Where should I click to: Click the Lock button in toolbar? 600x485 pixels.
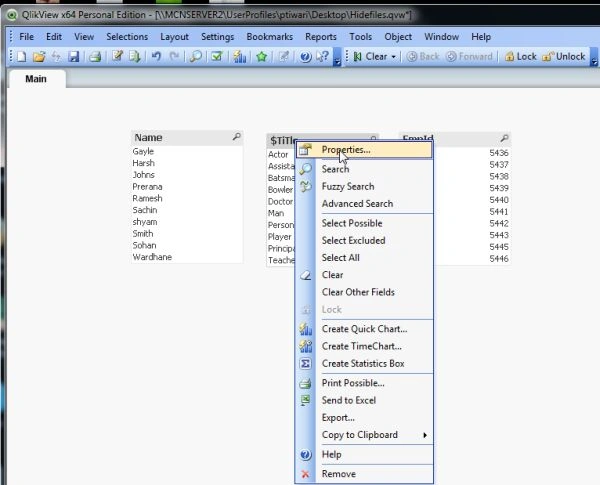(520, 57)
